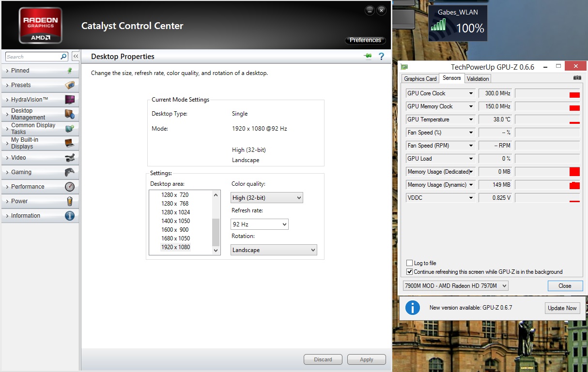Viewport: 588px width, 372px height.
Task: Toggle the Log to file checkbox
Action: coord(410,263)
